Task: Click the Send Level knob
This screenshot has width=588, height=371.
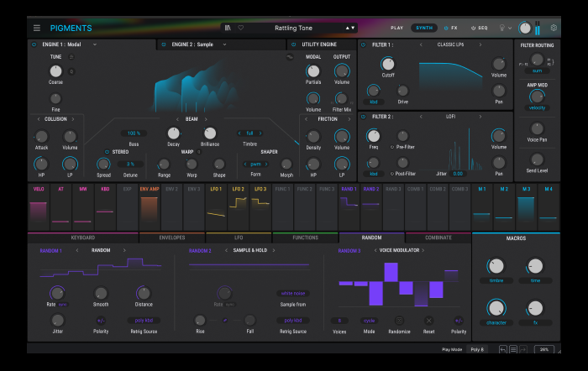Action: pos(537,159)
